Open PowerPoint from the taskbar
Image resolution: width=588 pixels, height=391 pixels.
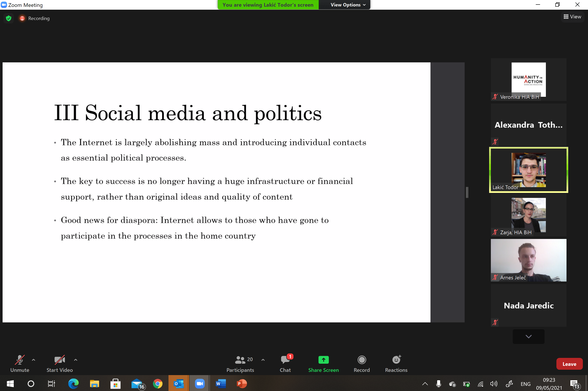(x=241, y=383)
